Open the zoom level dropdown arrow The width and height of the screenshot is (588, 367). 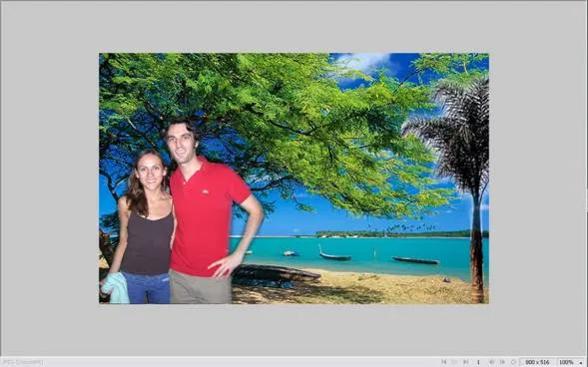(x=581, y=362)
